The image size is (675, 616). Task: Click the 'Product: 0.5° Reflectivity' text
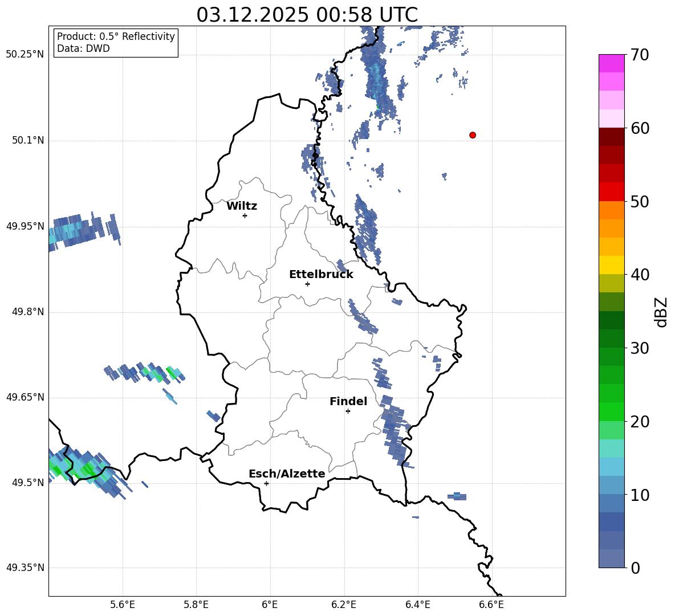(116, 36)
